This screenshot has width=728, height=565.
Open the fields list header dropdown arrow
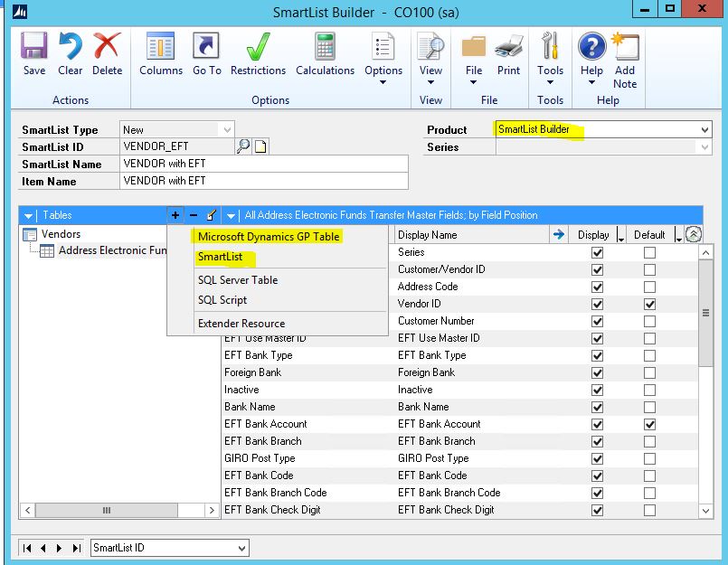pos(231,216)
